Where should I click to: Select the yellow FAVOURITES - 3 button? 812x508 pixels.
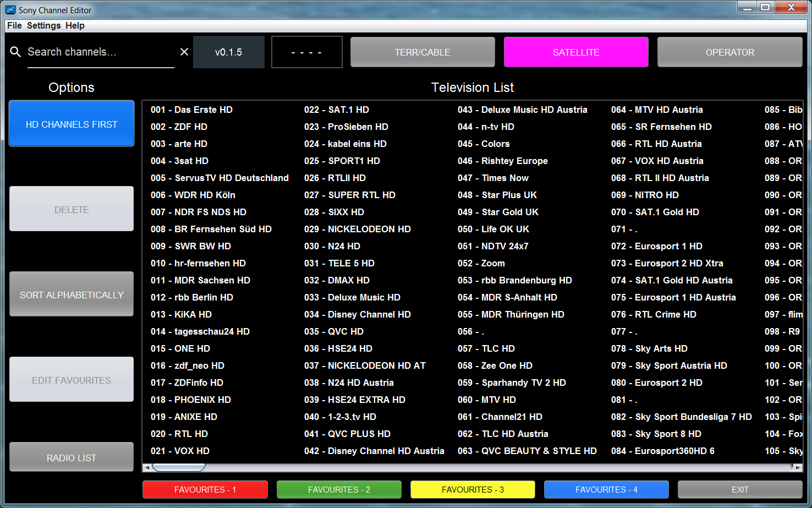(x=473, y=489)
